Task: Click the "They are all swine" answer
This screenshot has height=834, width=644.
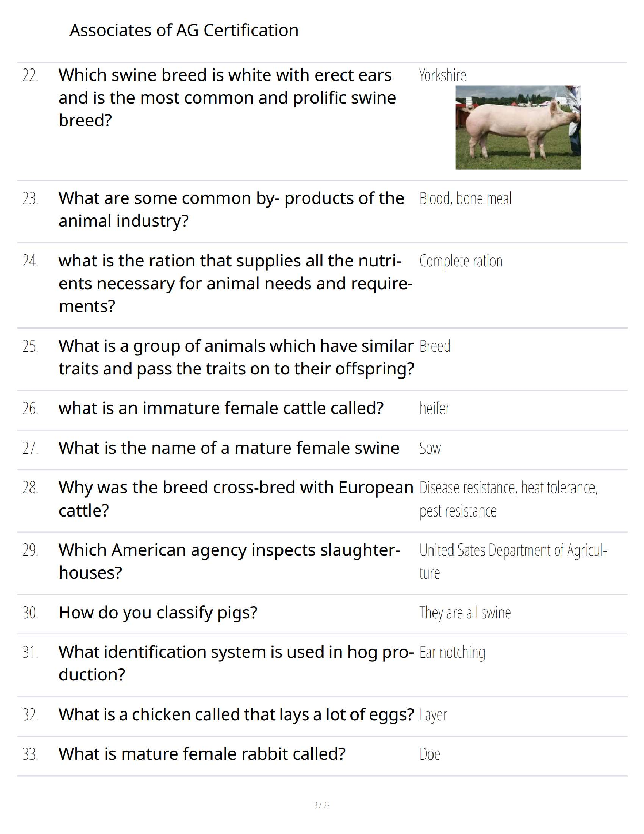Action: [465, 613]
